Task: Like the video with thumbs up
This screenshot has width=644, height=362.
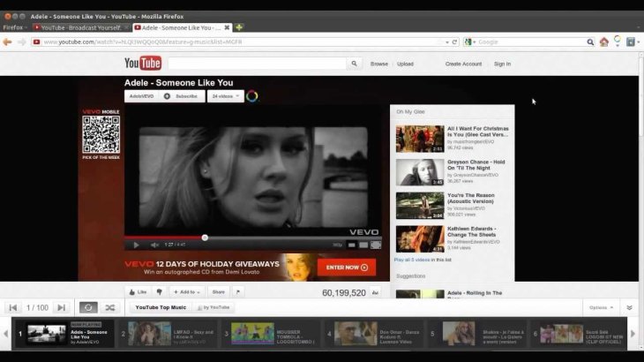Action: point(138,292)
